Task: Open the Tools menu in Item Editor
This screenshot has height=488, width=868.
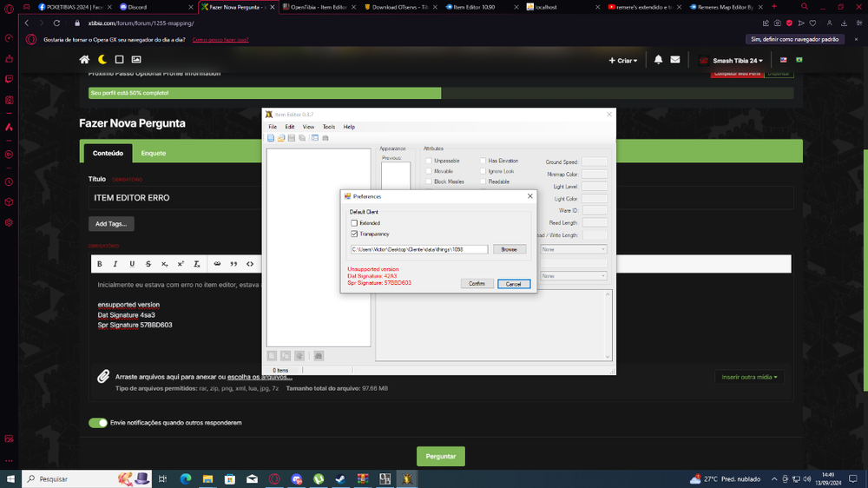Action: click(328, 127)
